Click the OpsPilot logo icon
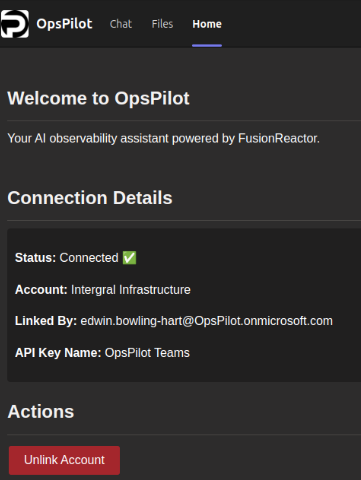 pyautogui.click(x=15, y=24)
